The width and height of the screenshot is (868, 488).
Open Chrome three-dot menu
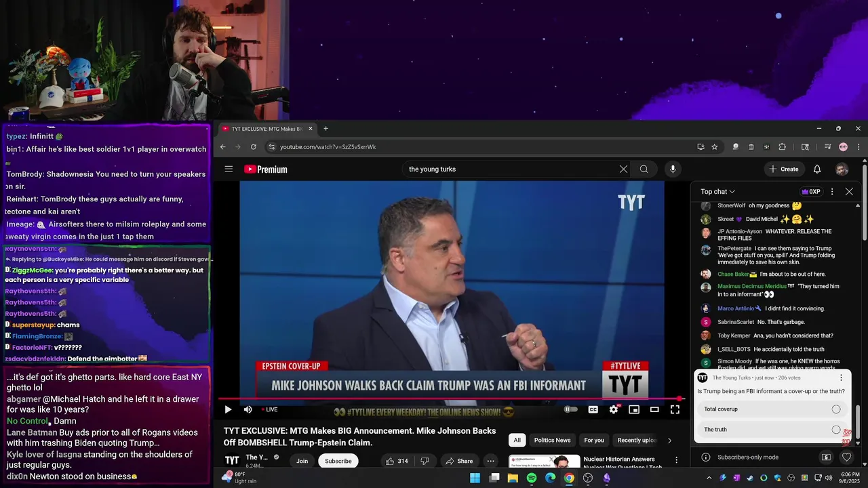click(x=858, y=146)
